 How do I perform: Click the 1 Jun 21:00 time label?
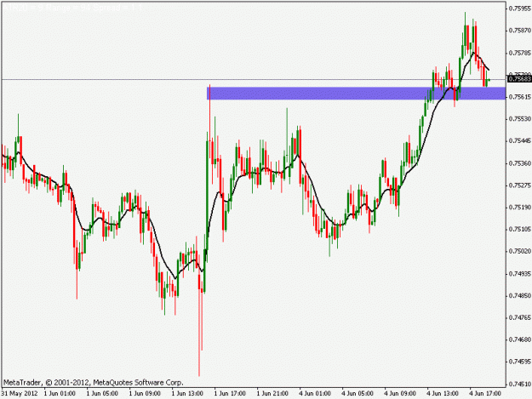pos(272,394)
